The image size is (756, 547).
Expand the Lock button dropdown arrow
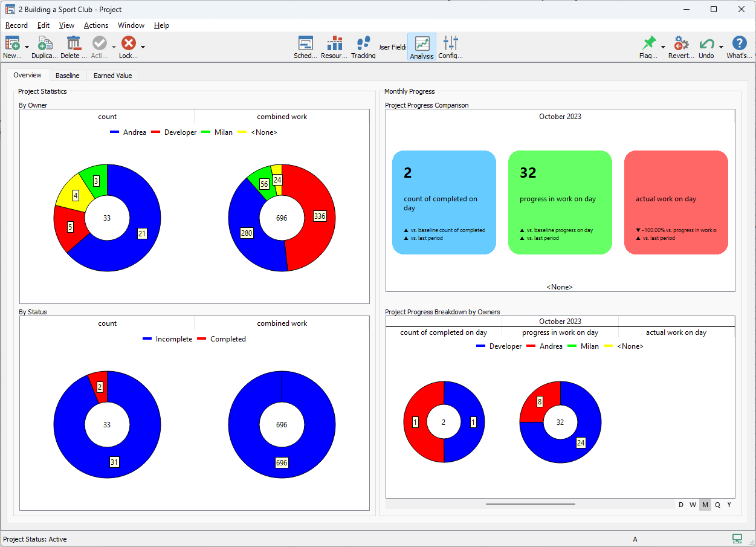click(x=143, y=47)
